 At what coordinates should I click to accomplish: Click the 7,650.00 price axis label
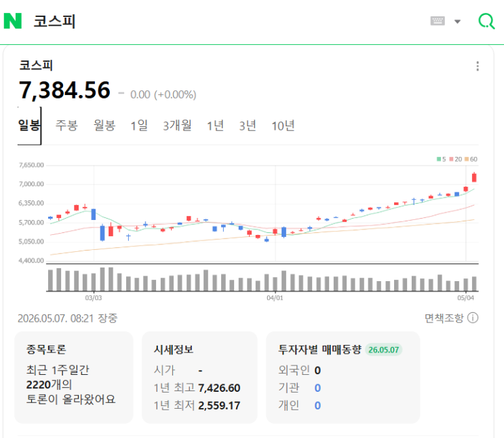click(31, 165)
